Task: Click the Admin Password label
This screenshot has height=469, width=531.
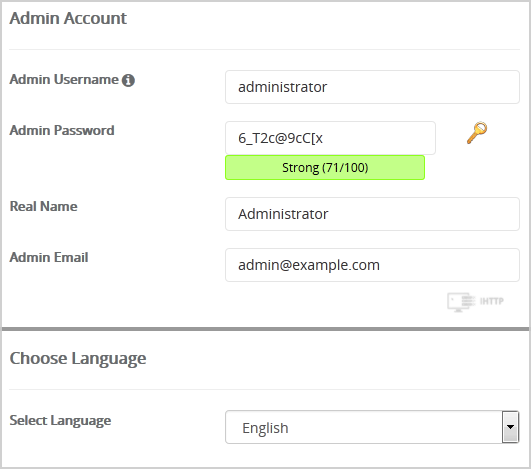Action: [x=62, y=130]
